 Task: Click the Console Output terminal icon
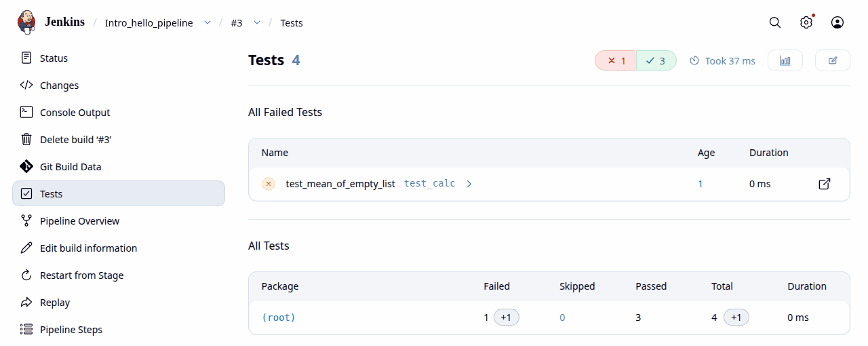point(26,112)
